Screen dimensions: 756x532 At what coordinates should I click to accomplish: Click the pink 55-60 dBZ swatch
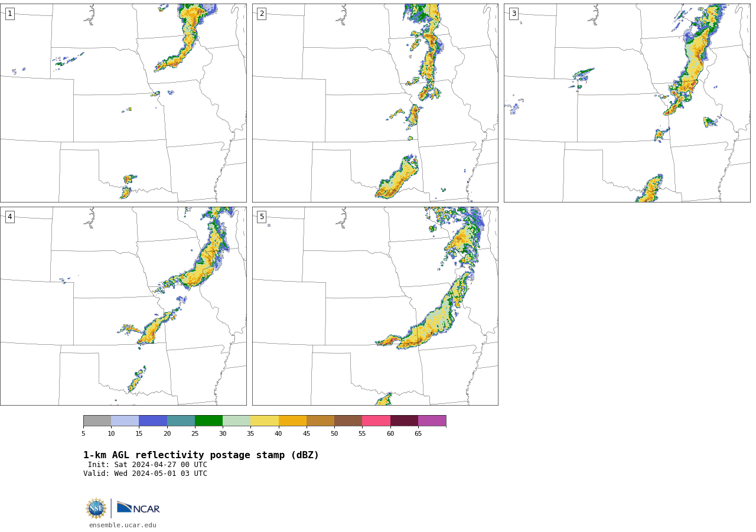(x=376, y=420)
